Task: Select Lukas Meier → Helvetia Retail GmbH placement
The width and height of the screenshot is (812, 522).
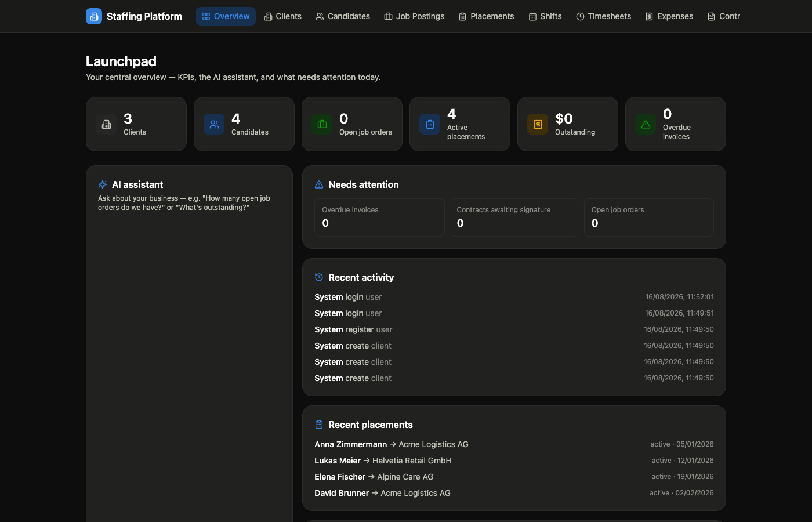Action: point(514,461)
